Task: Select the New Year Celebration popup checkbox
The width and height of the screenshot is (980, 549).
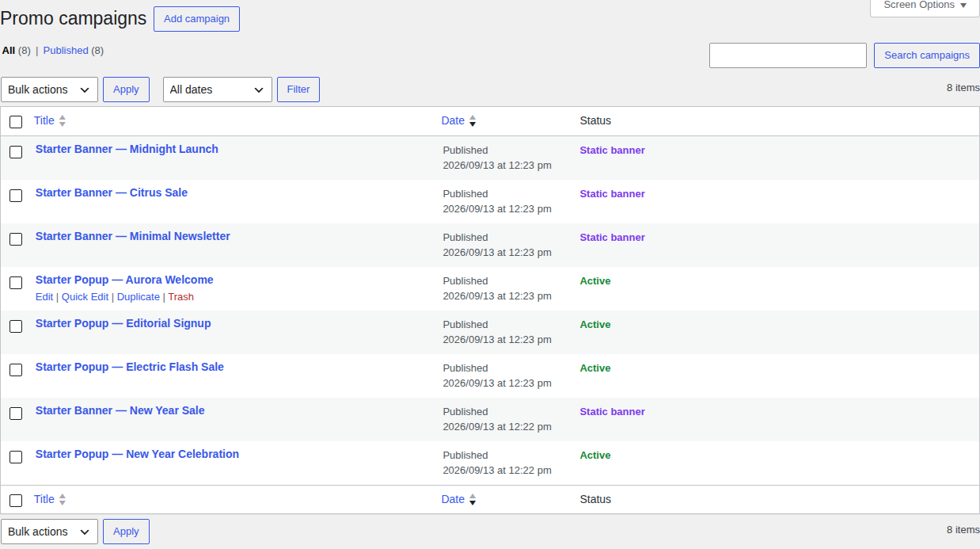Action: 16,457
